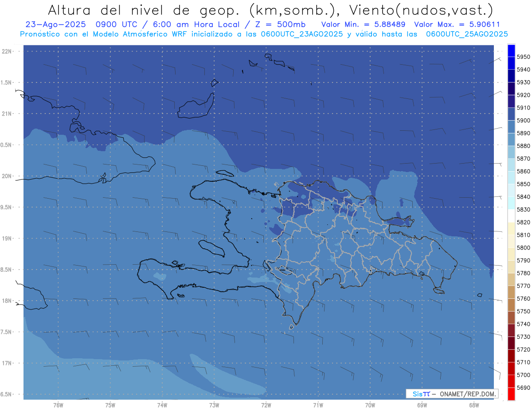Click the 'ONAMET/REP.DOM.' credit label
532x411 pixels.
pos(469,394)
